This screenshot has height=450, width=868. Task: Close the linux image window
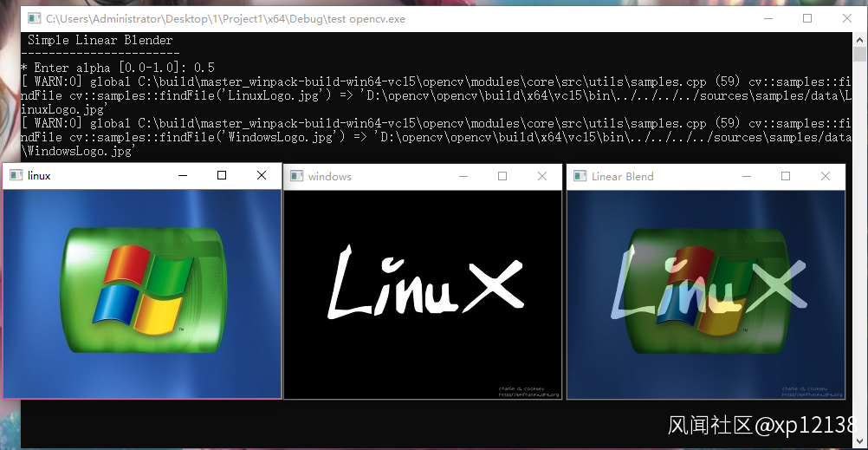[x=262, y=175]
